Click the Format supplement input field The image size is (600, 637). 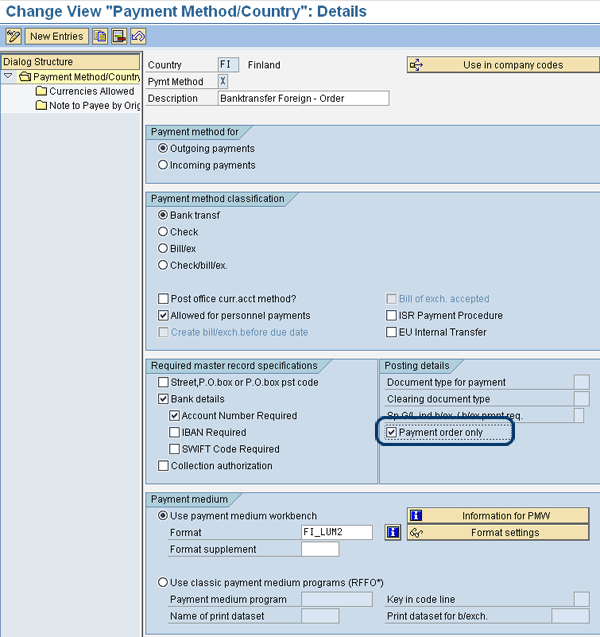pyautogui.click(x=320, y=549)
